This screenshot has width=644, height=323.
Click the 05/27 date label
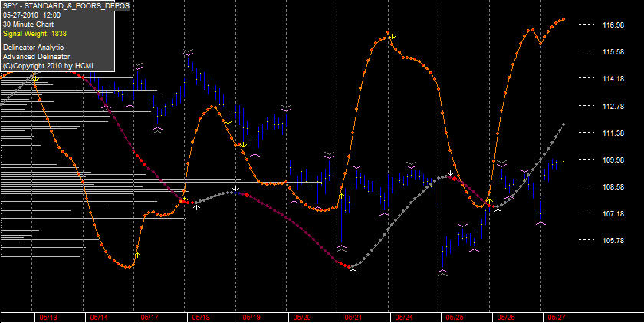pyautogui.click(x=557, y=318)
